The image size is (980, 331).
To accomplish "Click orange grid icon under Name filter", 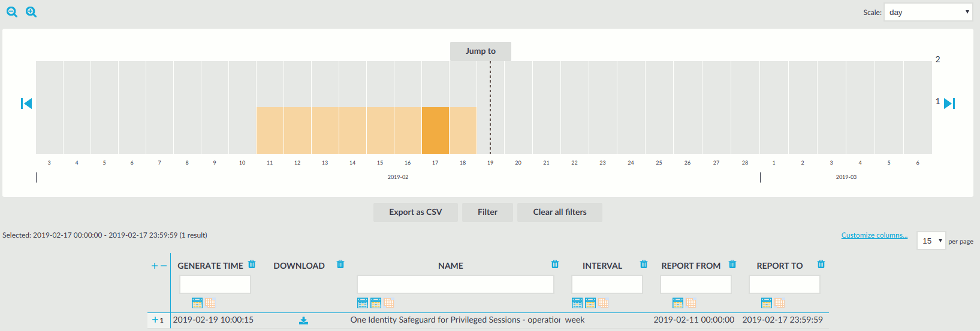I will (x=389, y=303).
